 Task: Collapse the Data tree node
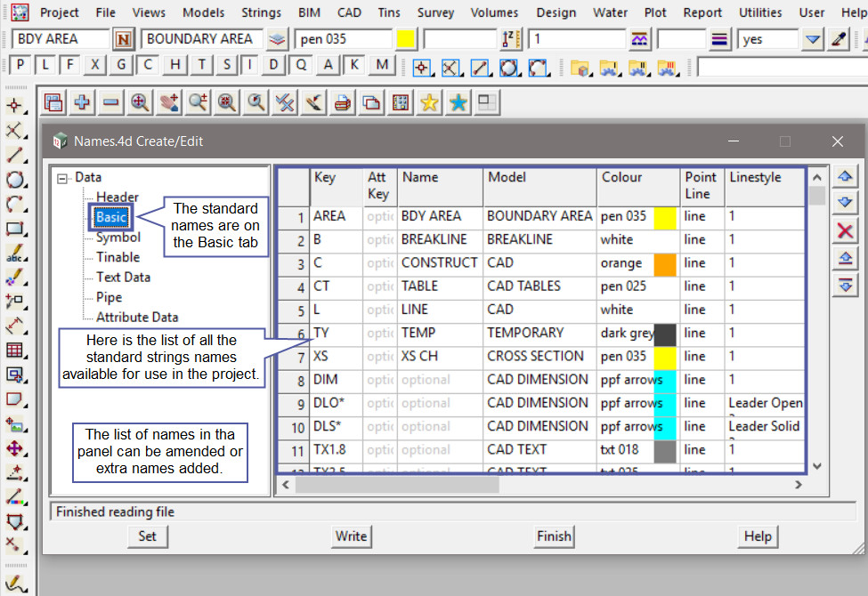[62, 178]
